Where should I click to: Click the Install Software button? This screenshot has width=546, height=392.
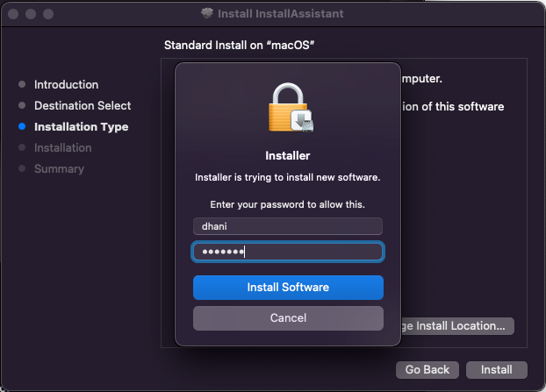point(288,288)
